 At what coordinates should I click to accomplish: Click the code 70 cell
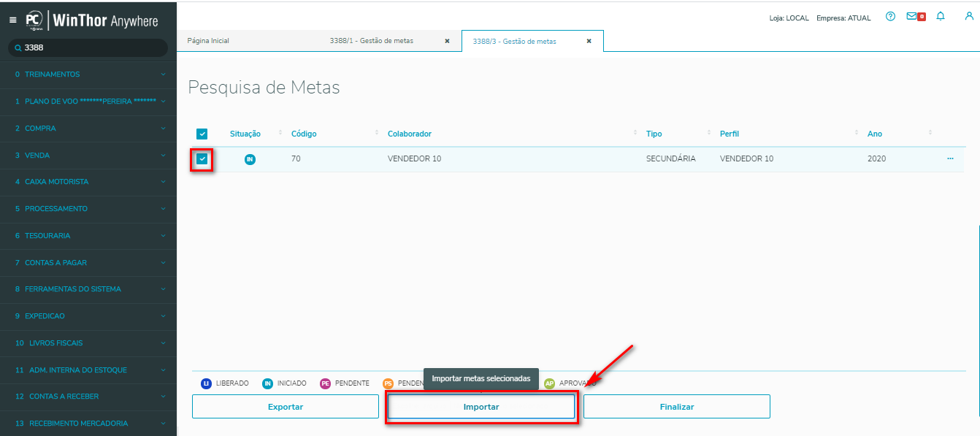[296, 158]
